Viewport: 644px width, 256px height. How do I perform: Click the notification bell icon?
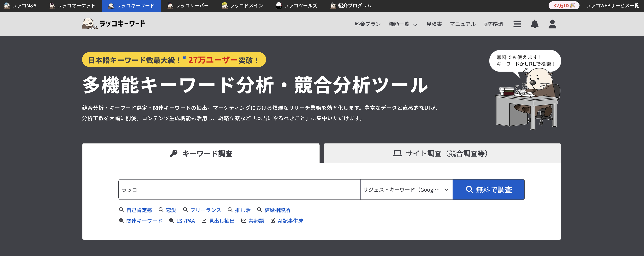click(x=534, y=24)
